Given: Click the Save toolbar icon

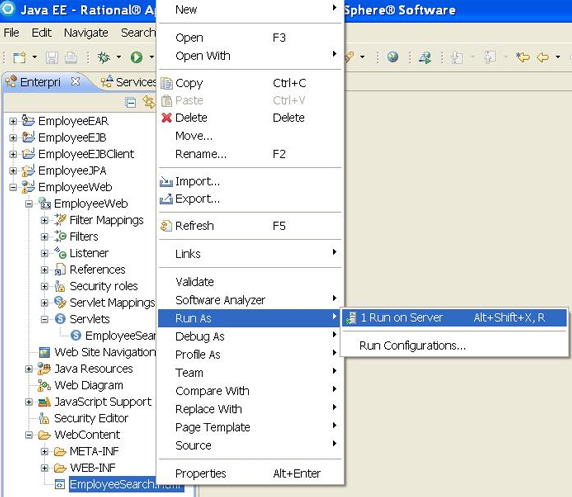Looking at the screenshot, I should tap(51, 57).
